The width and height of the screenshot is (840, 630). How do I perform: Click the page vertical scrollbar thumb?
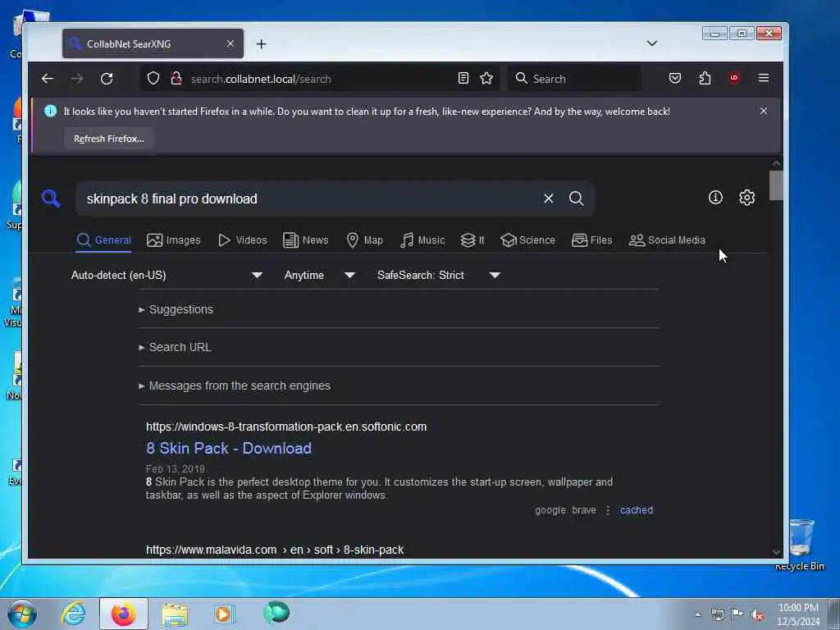(x=776, y=185)
